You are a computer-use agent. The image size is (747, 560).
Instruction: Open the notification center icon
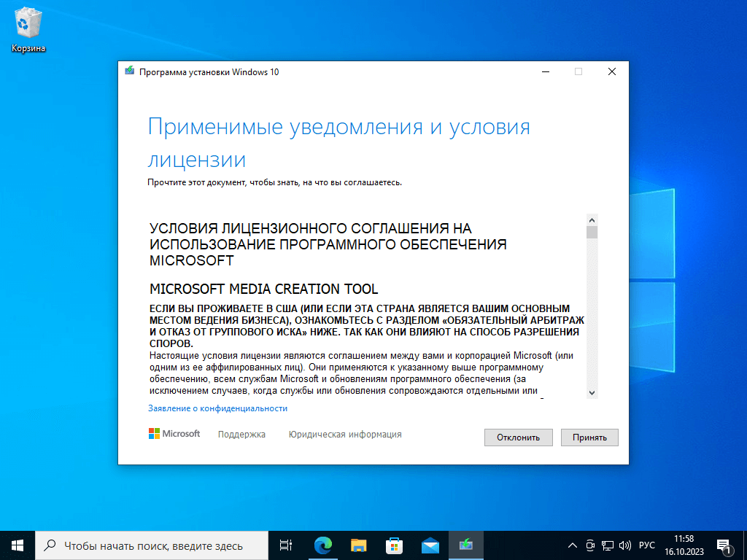[x=724, y=545]
